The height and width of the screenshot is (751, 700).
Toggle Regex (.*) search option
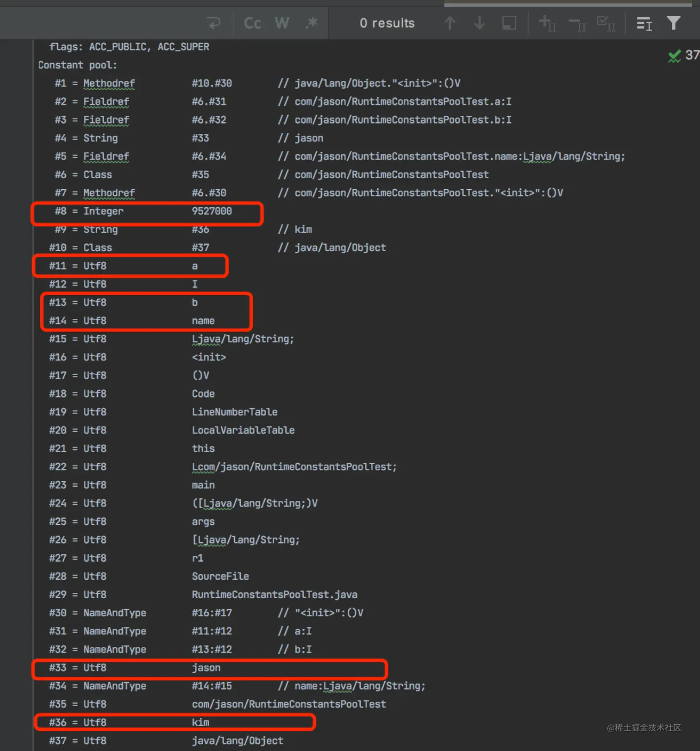click(312, 23)
